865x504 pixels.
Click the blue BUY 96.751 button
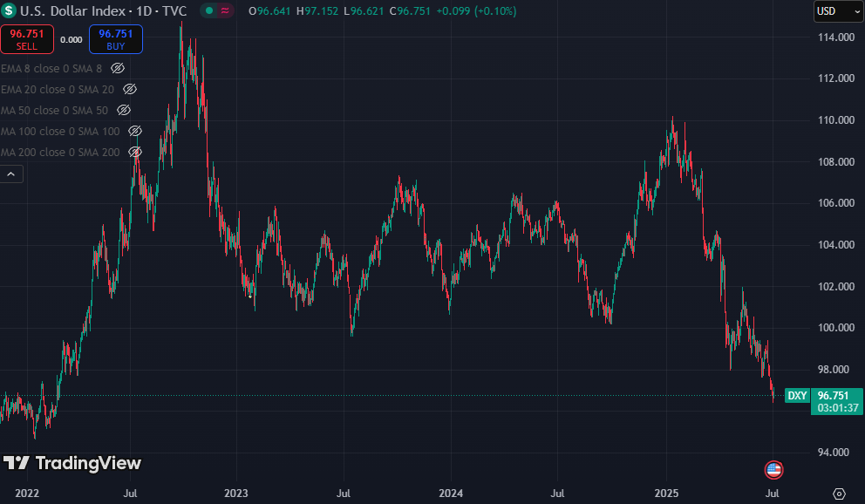click(116, 39)
